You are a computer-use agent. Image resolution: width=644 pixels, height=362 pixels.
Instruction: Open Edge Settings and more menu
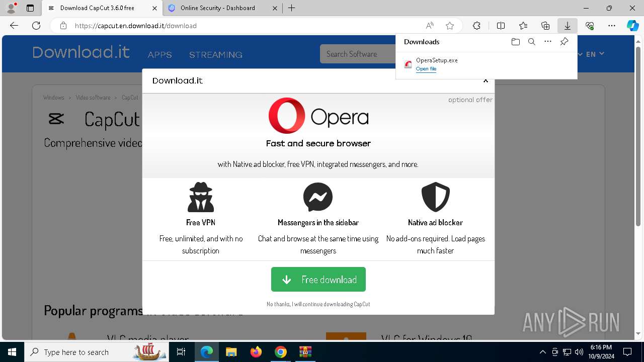[x=612, y=26]
